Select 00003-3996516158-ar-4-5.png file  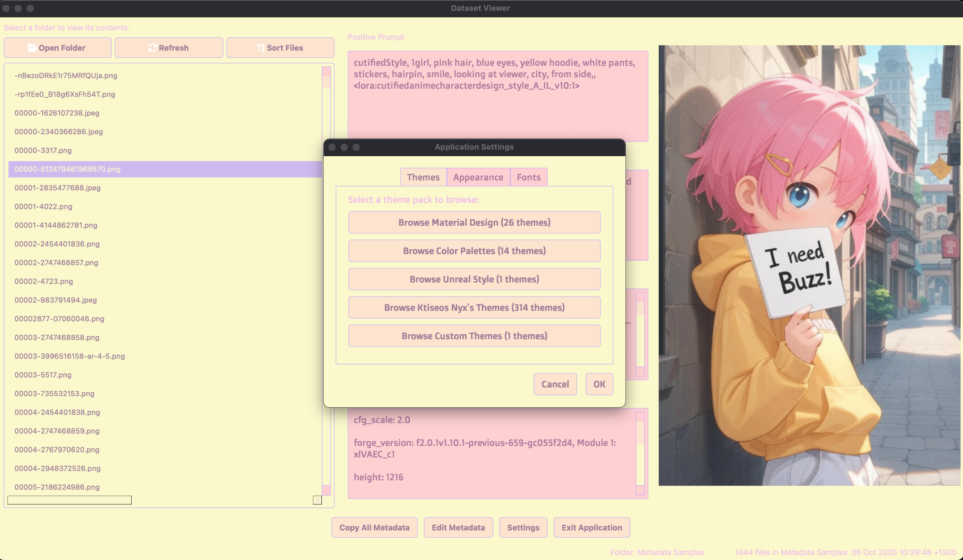click(69, 356)
